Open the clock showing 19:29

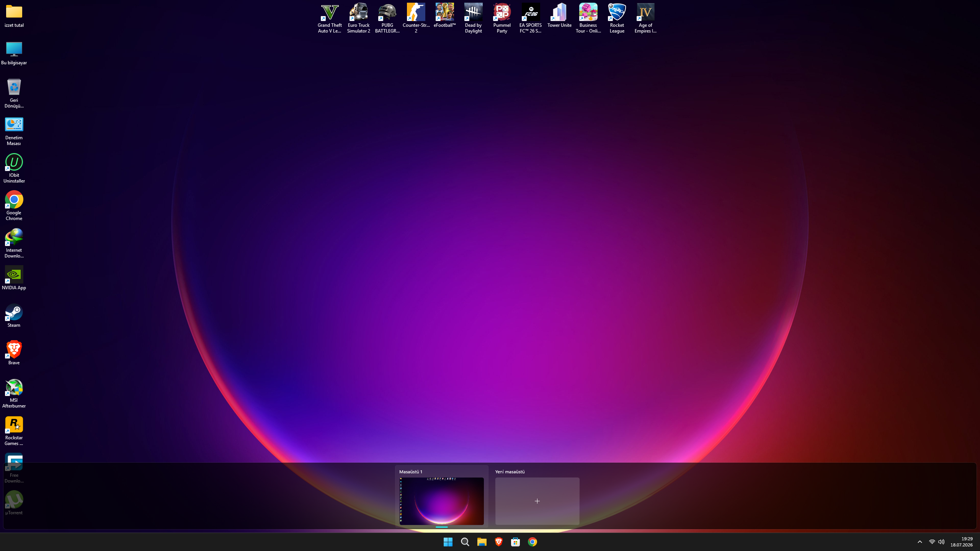(962, 542)
